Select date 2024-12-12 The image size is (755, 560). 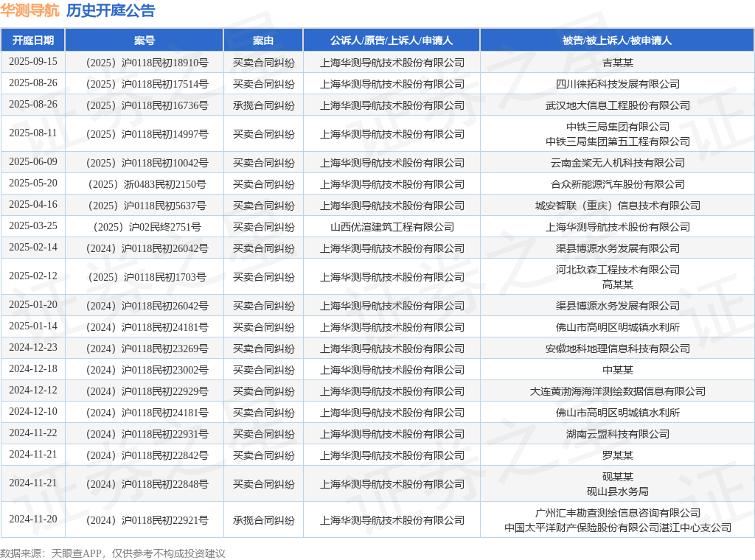[x=32, y=391]
